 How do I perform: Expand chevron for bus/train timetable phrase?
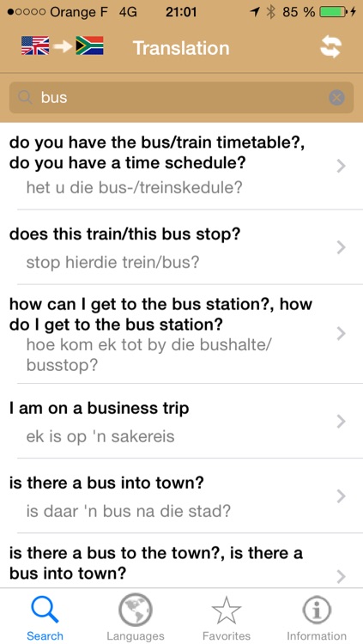(x=341, y=166)
